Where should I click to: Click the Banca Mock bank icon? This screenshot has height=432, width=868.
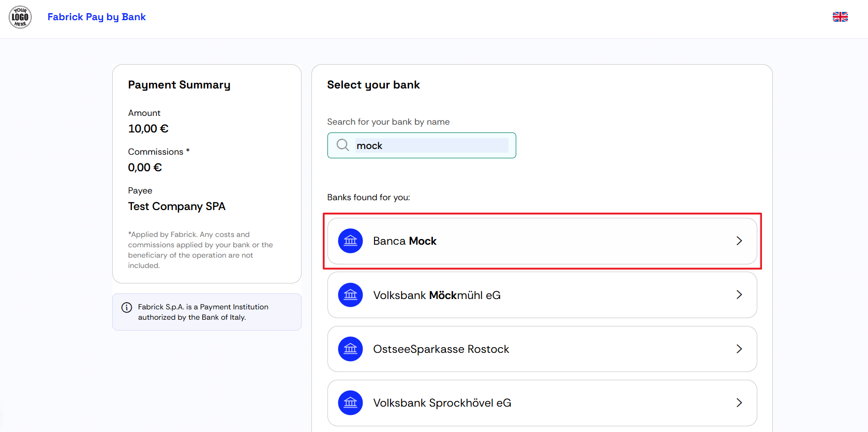pyautogui.click(x=350, y=241)
